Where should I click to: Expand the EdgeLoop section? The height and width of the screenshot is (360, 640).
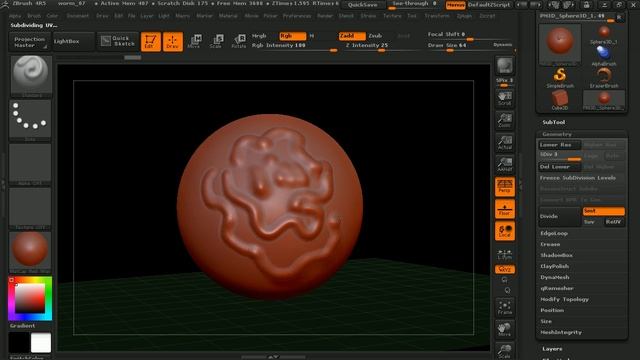[554, 233]
